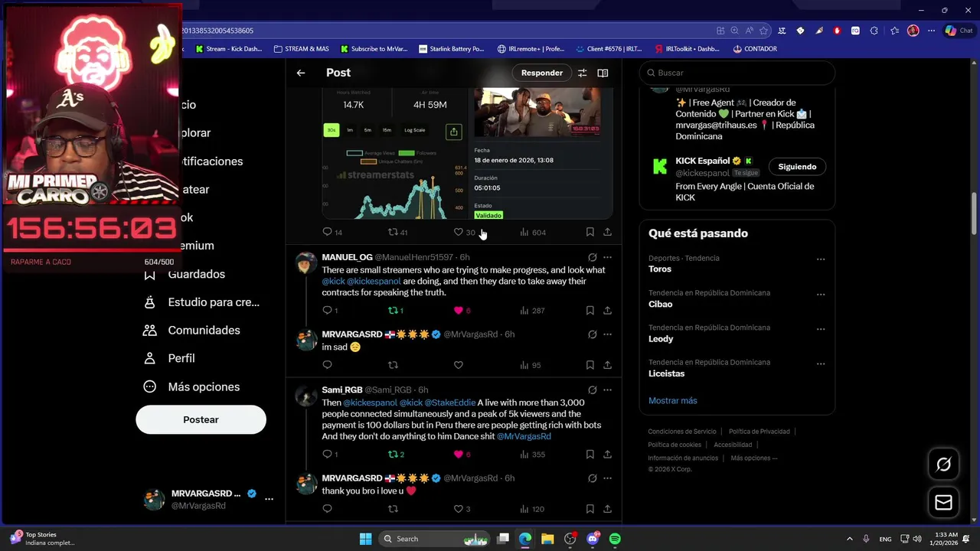The width and height of the screenshot is (980, 551).
Task: Open the KICK Español profile avatar
Action: [660, 168]
